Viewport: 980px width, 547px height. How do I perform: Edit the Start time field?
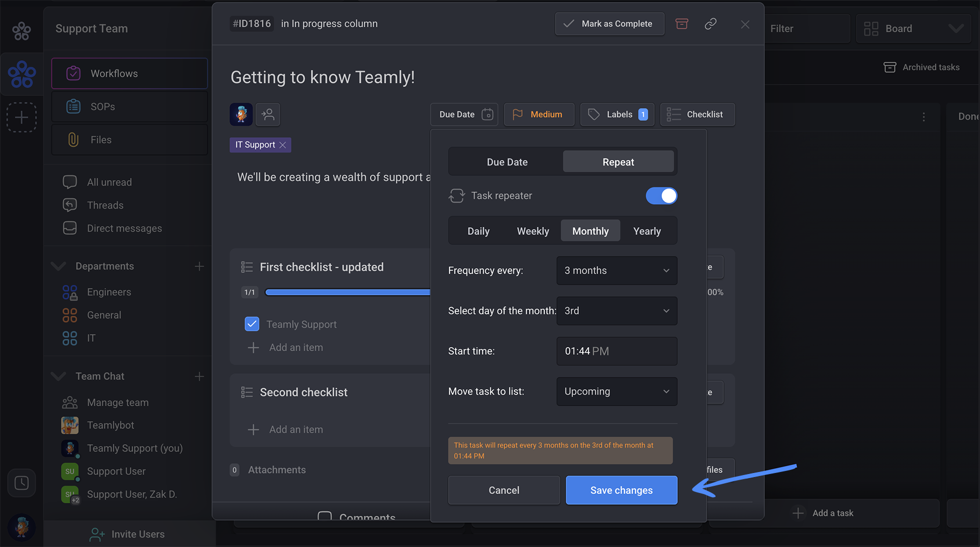617,351
